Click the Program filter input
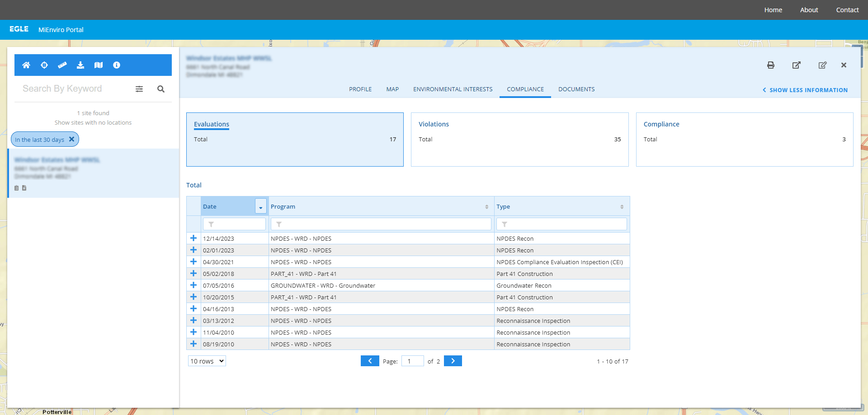 [x=381, y=224]
